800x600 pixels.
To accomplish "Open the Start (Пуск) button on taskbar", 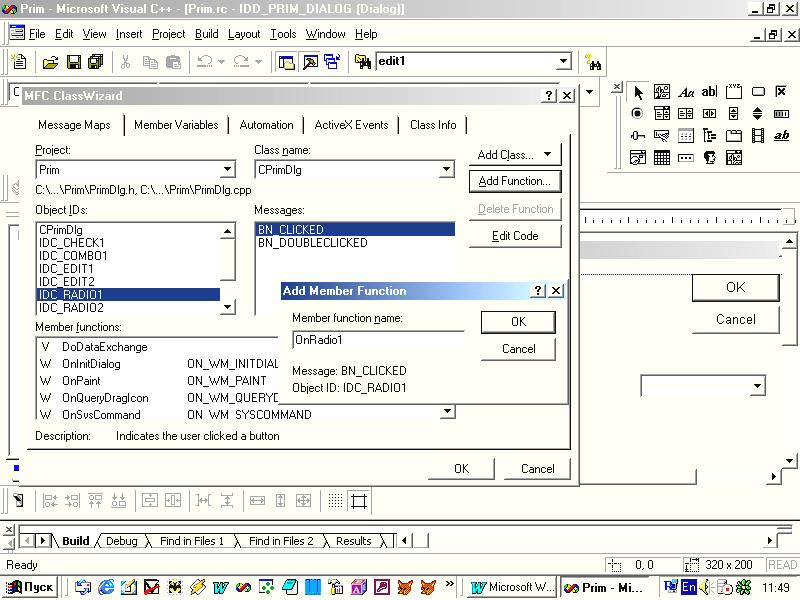I will 30,587.
